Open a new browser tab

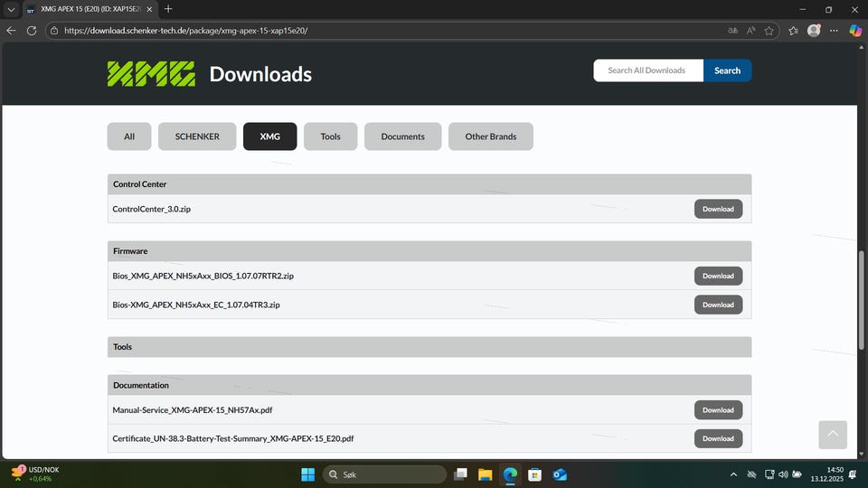point(168,9)
